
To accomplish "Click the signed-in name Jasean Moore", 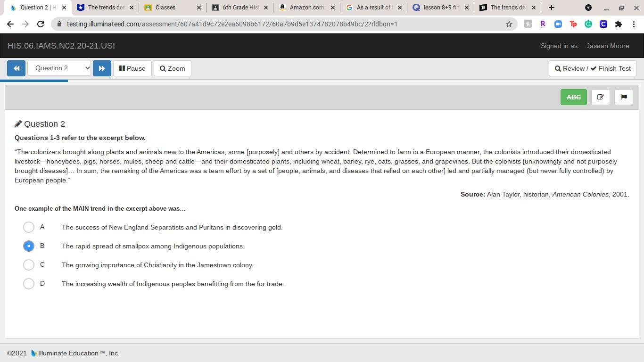I will [608, 46].
